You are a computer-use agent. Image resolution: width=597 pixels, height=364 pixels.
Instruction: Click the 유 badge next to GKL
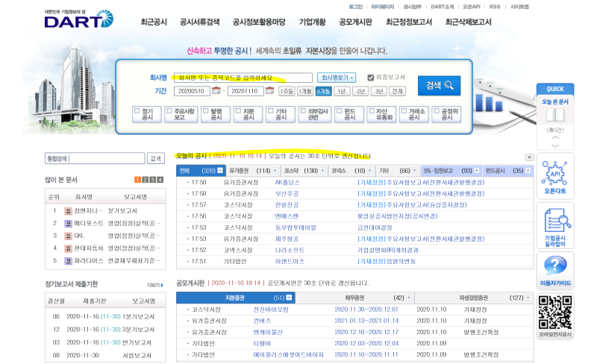pyautogui.click(x=68, y=236)
